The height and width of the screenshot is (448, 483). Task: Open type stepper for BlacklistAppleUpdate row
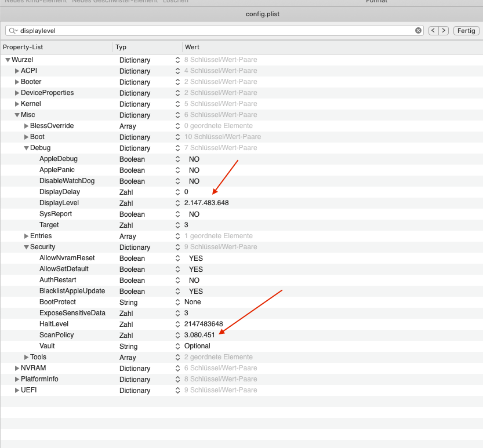177,292
